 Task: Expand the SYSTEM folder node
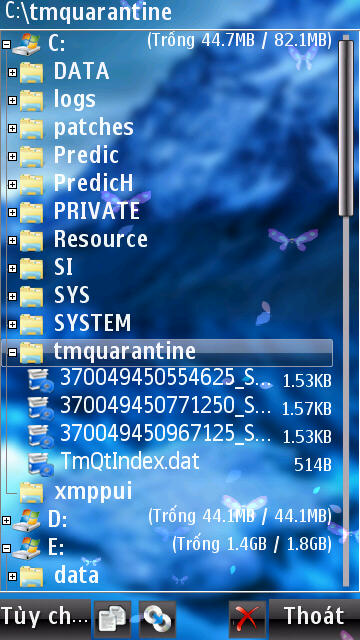point(13,324)
